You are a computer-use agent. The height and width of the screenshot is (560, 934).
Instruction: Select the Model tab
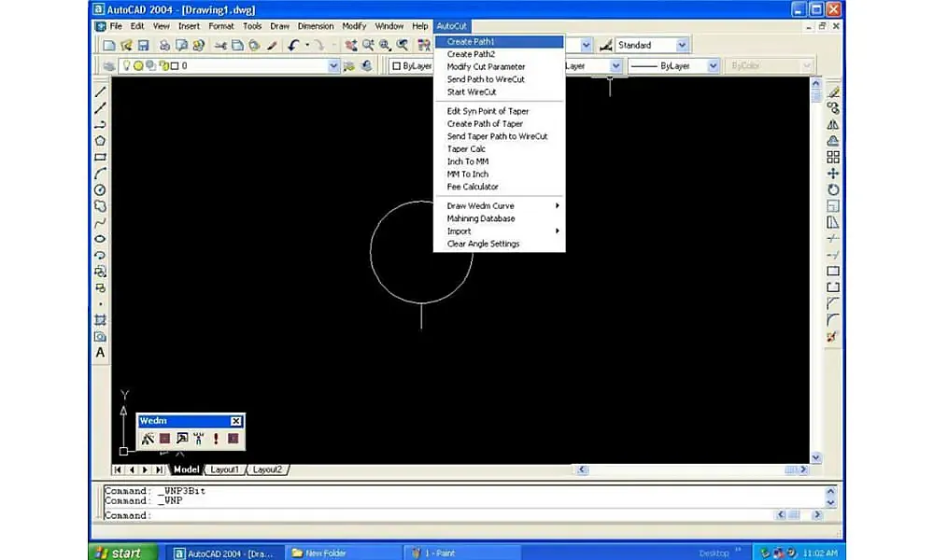pyautogui.click(x=186, y=469)
